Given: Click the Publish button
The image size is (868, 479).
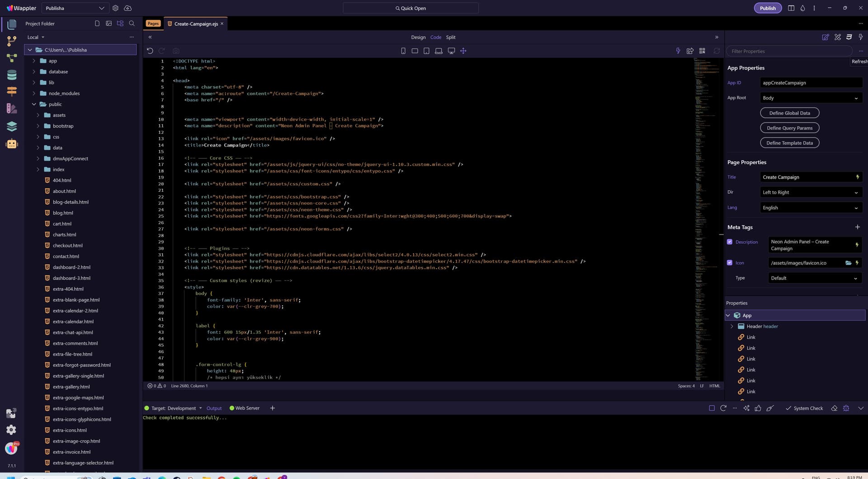Looking at the screenshot, I should (x=768, y=8).
